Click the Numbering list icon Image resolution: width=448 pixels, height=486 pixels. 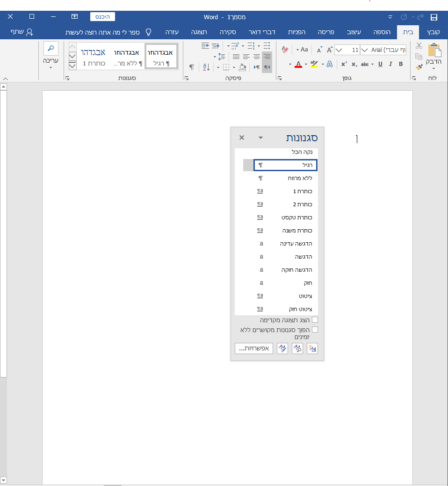[x=251, y=46]
